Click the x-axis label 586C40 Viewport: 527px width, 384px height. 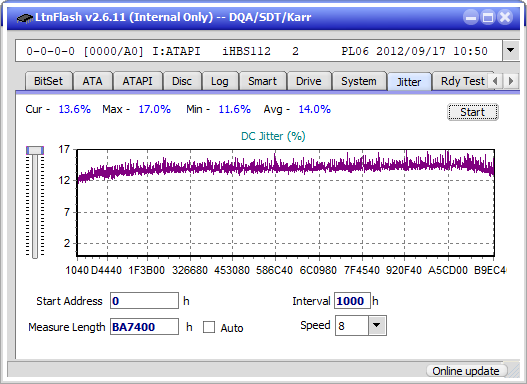[274, 270]
